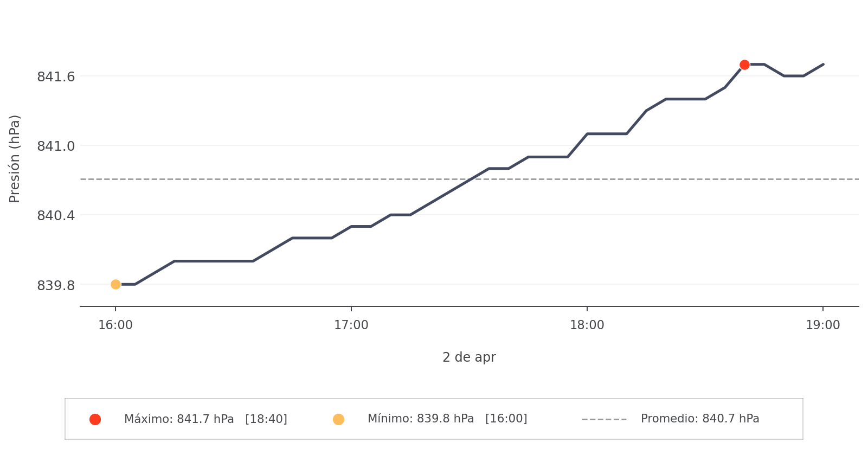The height and width of the screenshot is (449, 868).
Task: Select the 840.4 y-axis label
Action: 56,215
